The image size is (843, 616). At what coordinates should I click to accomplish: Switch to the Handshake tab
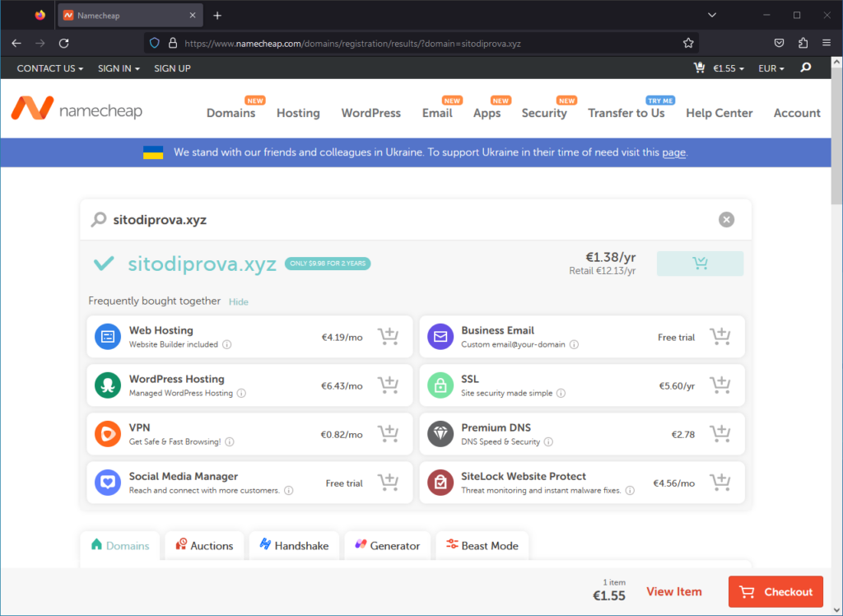[294, 545]
